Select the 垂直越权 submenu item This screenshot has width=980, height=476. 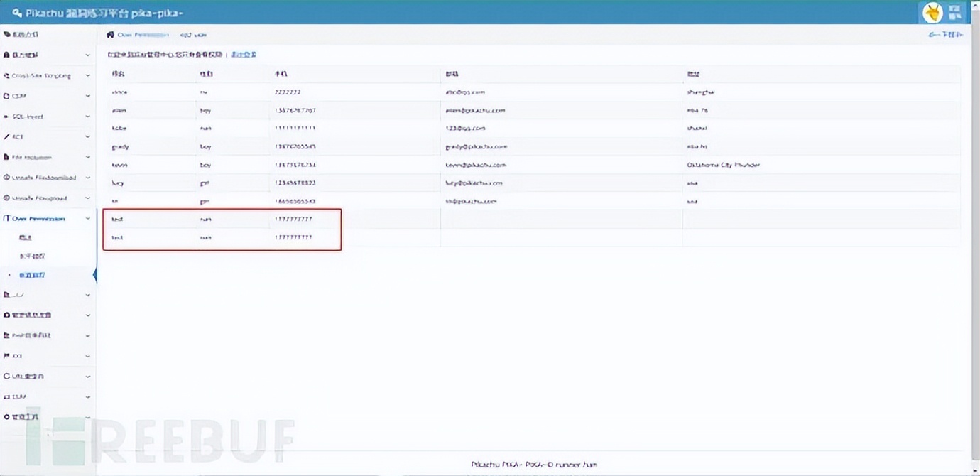point(32,274)
